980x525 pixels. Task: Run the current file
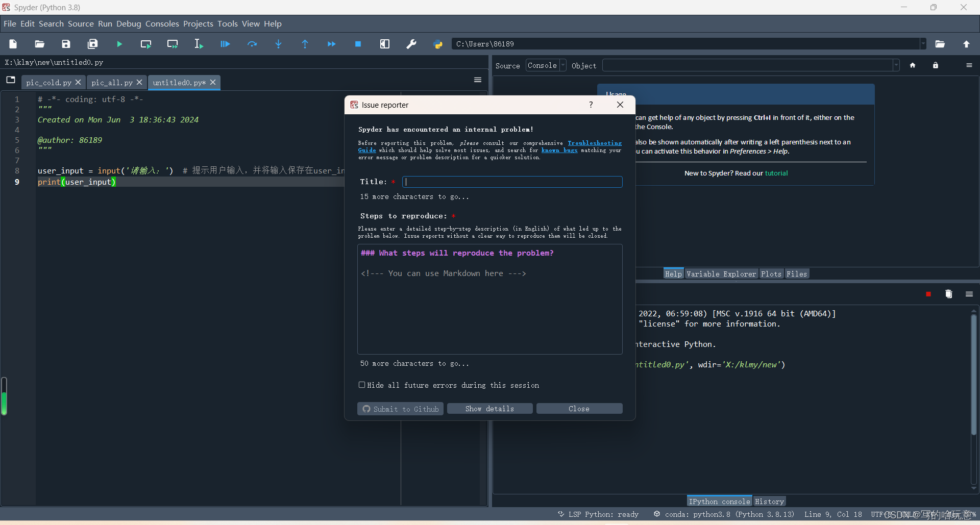119,44
